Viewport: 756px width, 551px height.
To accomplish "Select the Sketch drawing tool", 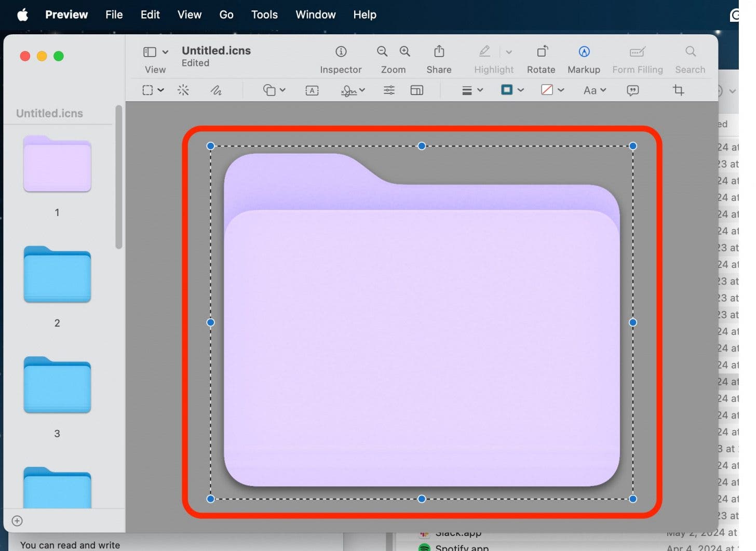I will point(216,90).
